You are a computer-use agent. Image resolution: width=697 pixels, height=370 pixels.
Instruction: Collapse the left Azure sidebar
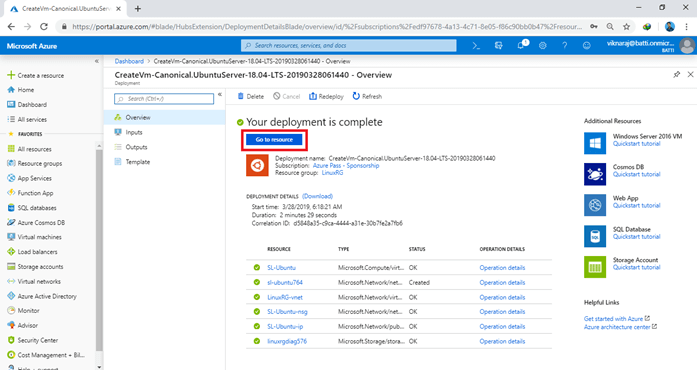pyautogui.click(x=96, y=61)
